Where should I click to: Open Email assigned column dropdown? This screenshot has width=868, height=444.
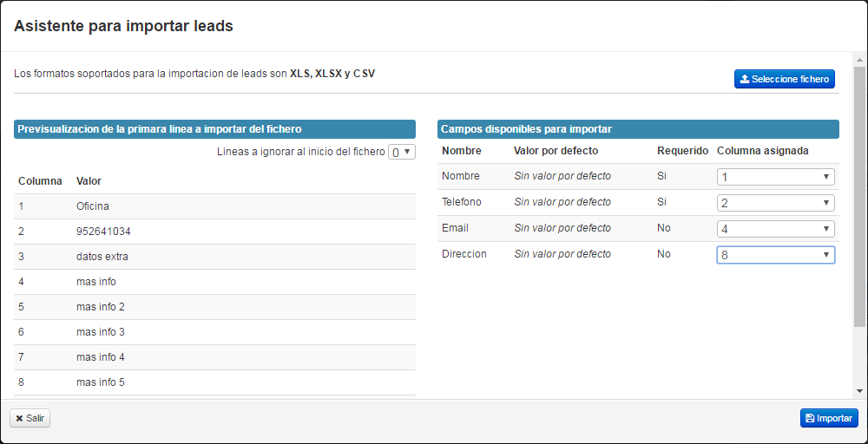pyautogui.click(x=775, y=229)
